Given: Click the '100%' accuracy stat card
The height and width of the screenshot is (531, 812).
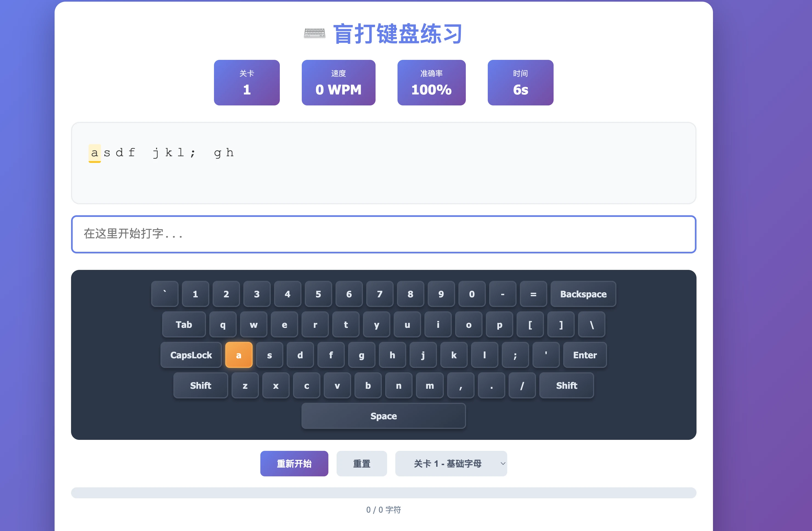Looking at the screenshot, I should click(432, 83).
